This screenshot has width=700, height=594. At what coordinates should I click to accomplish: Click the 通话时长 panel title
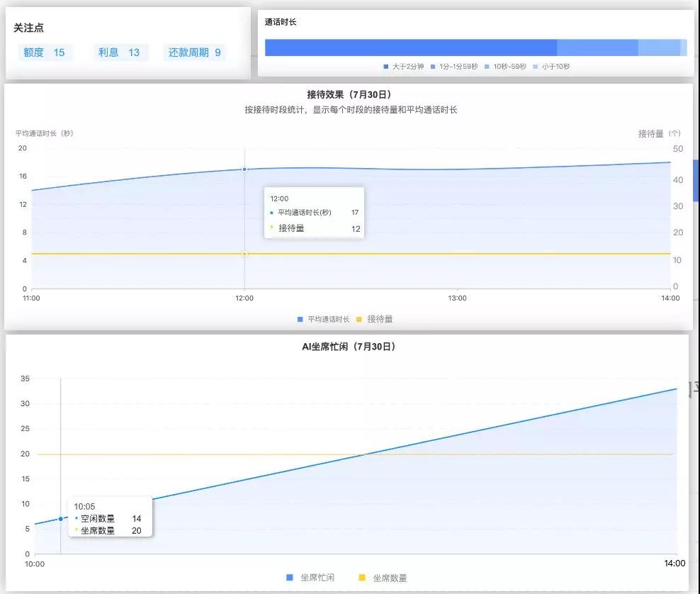pos(281,22)
